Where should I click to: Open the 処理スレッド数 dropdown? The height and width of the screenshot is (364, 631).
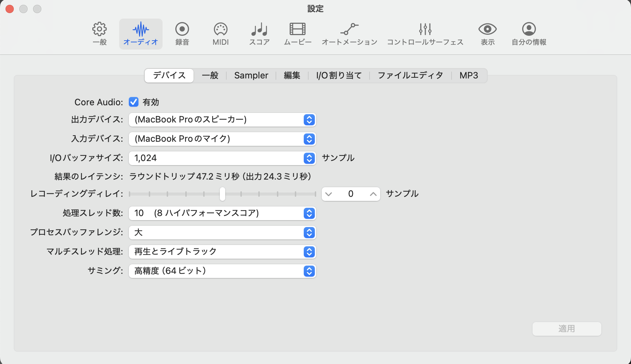[223, 213]
